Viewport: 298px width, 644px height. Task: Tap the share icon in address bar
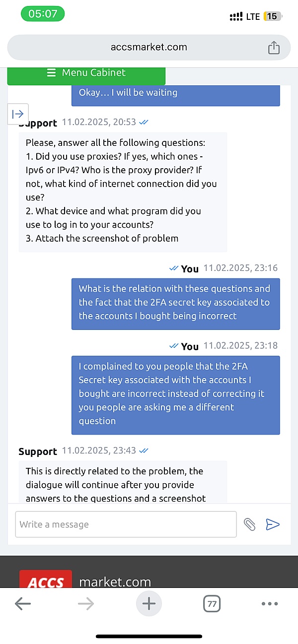274,48
